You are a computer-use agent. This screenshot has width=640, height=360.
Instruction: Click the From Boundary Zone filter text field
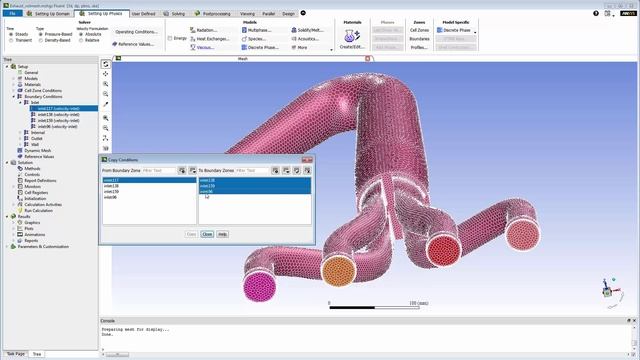[x=159, y=171]
